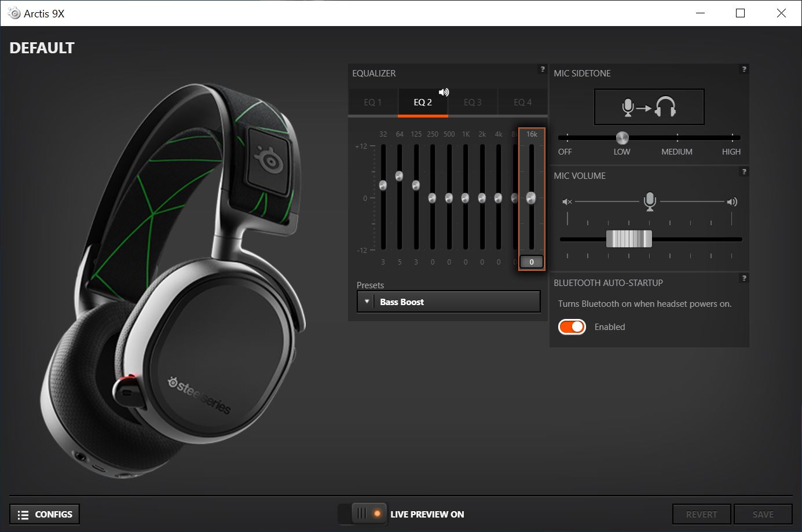Switch to the EQ 4 tab

[522, 102]
